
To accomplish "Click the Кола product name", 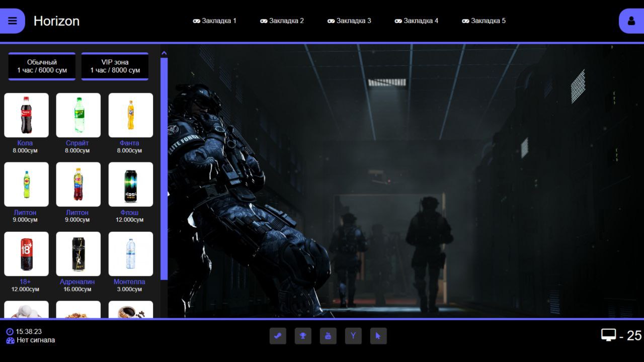I will (x=25, y=143).
